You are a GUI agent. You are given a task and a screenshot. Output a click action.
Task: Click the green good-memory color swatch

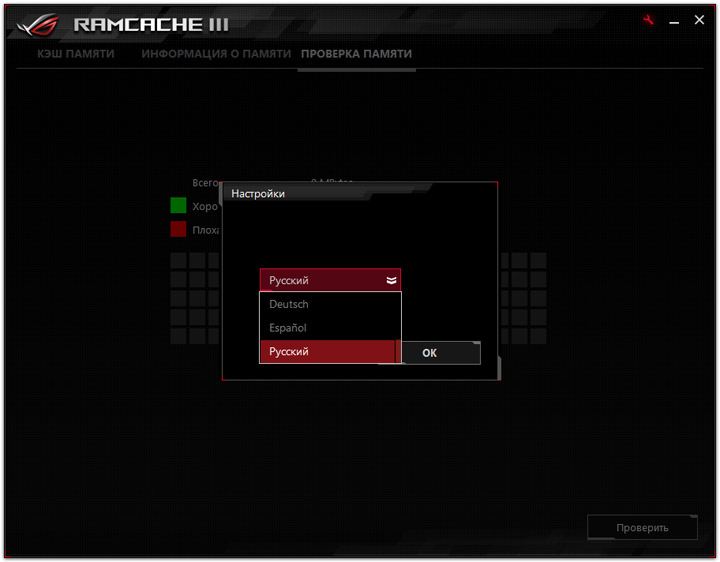coord(178,205)
